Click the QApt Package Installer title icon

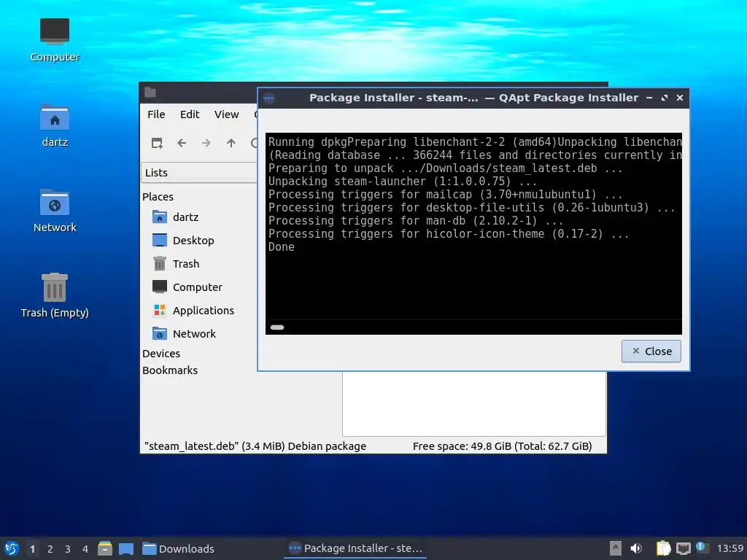(x=268, y=98)
